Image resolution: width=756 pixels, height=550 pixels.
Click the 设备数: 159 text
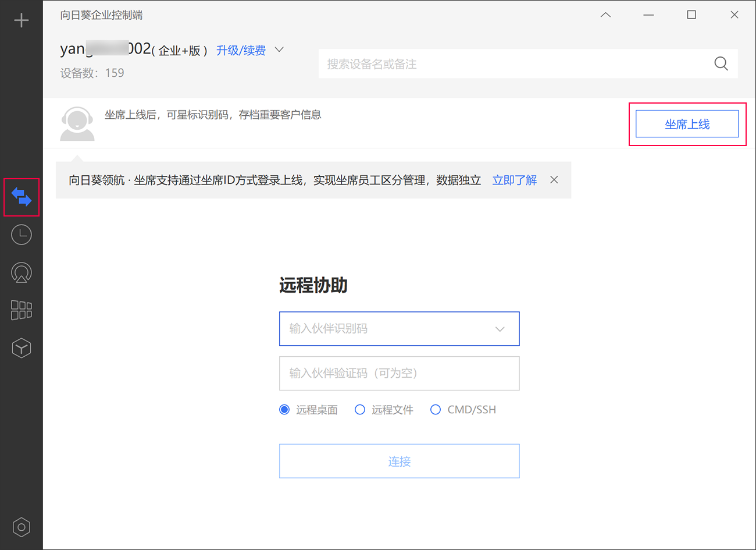click(x=92, y=73)
